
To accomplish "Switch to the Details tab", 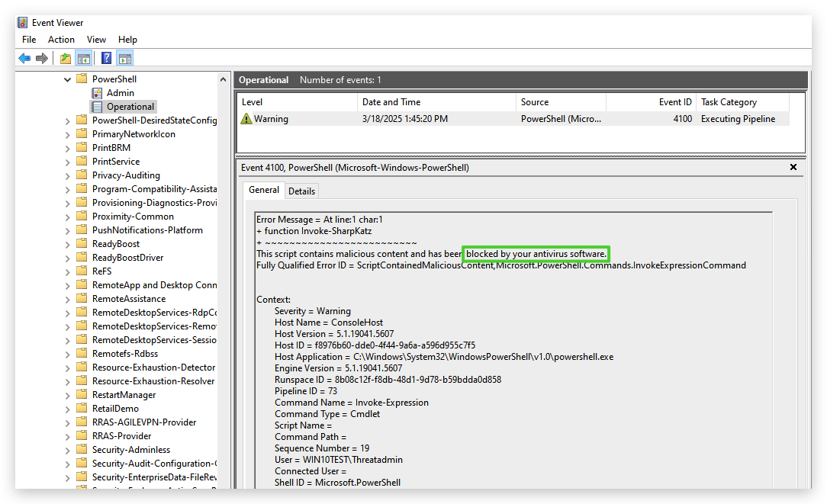I will tap(301, 191).
